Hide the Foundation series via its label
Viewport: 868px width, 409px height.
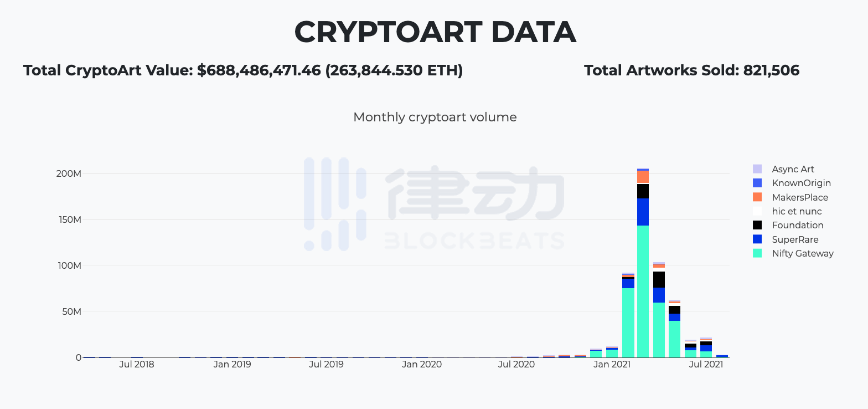click(798, 225)
